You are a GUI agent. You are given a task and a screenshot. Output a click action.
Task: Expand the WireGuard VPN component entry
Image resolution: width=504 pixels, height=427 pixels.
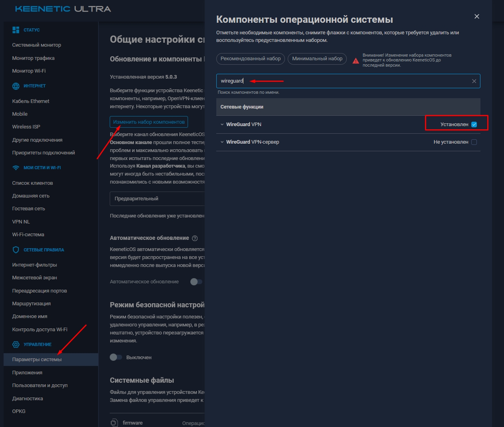(x=222, y=124)
